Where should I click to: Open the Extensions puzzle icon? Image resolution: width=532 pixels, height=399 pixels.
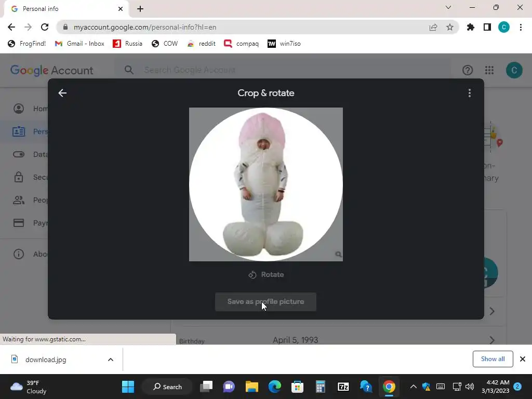(471, 27)
